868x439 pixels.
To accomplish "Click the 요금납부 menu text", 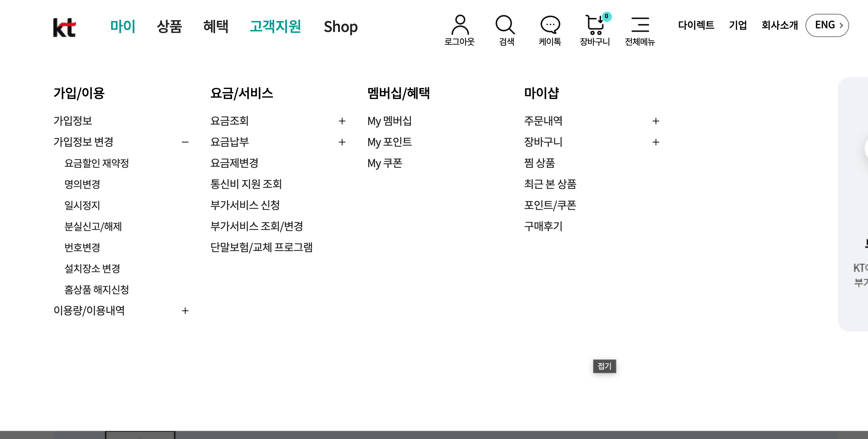I will (x=230, y=142).
